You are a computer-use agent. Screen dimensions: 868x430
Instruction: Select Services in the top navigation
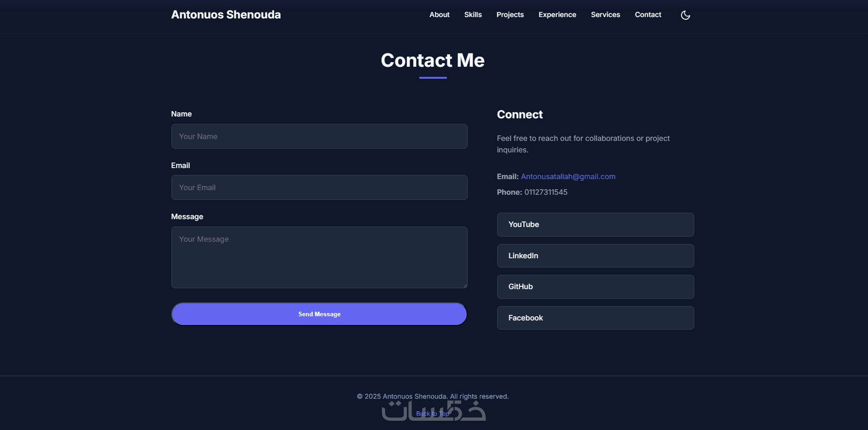click(605, 15)
